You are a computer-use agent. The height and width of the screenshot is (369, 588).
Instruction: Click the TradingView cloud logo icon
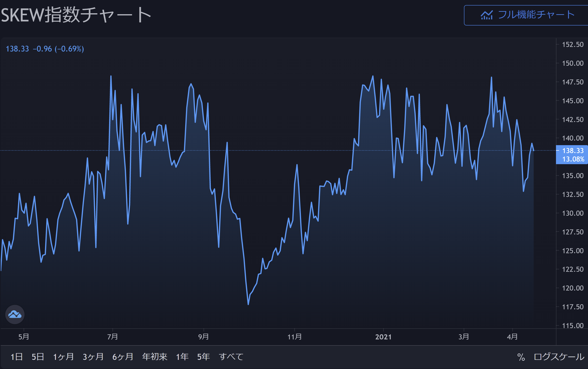click(15, 314)
